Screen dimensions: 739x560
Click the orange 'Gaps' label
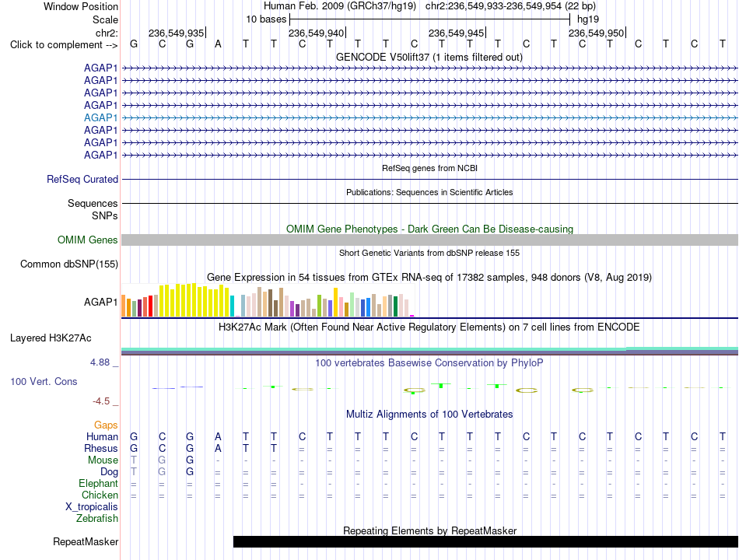pyautogui.click(x=106, y=425)
